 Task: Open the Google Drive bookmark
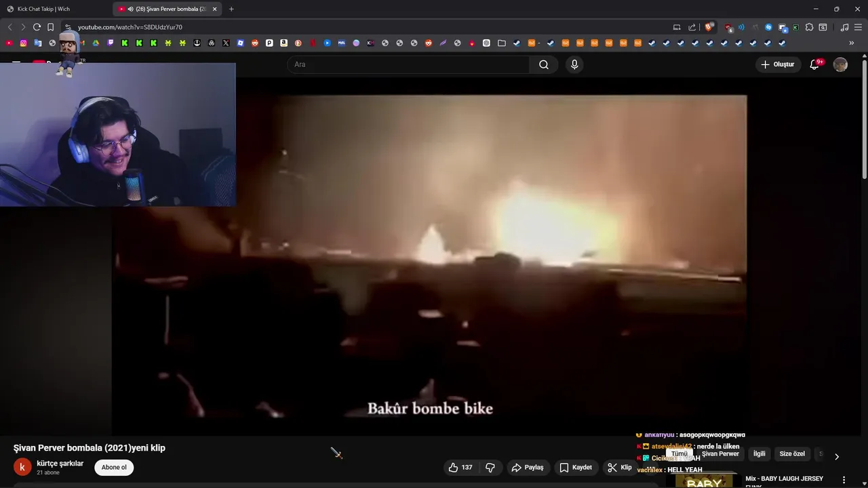coord(96,43)
